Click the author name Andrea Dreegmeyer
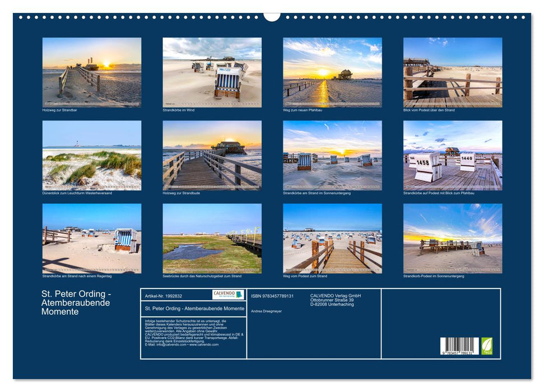Viewport: 544px width, 392px height. [x=268, y=311]
